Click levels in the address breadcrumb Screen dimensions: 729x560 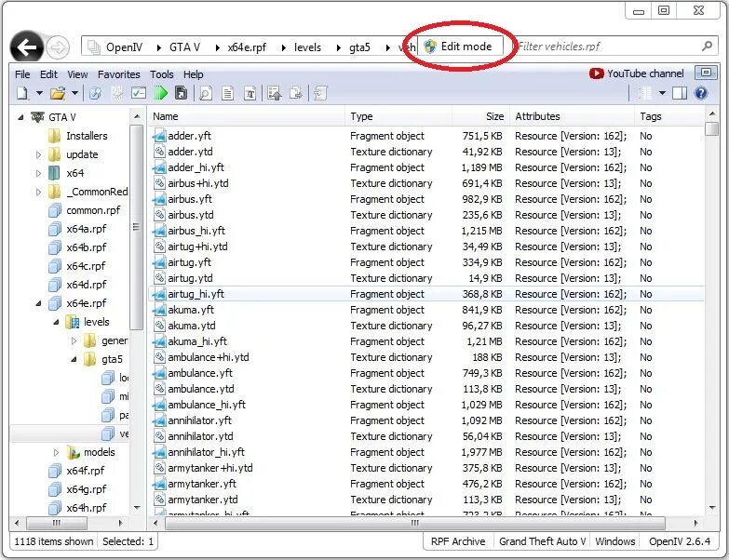307,47
